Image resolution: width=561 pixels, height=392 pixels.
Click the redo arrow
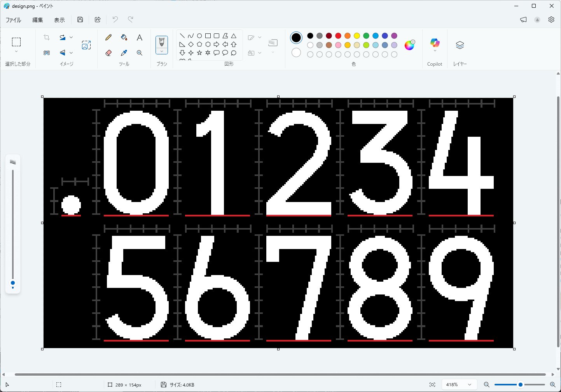(x=131, y=19)
